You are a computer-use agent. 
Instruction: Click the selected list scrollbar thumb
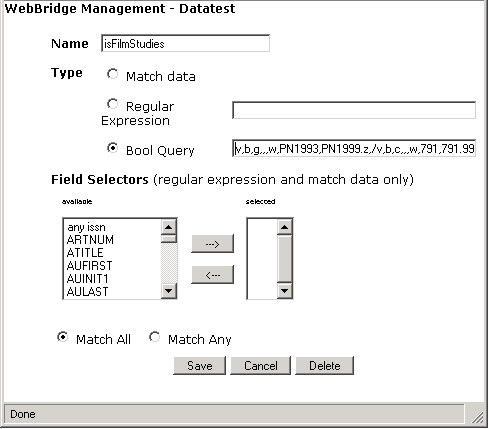285,259
